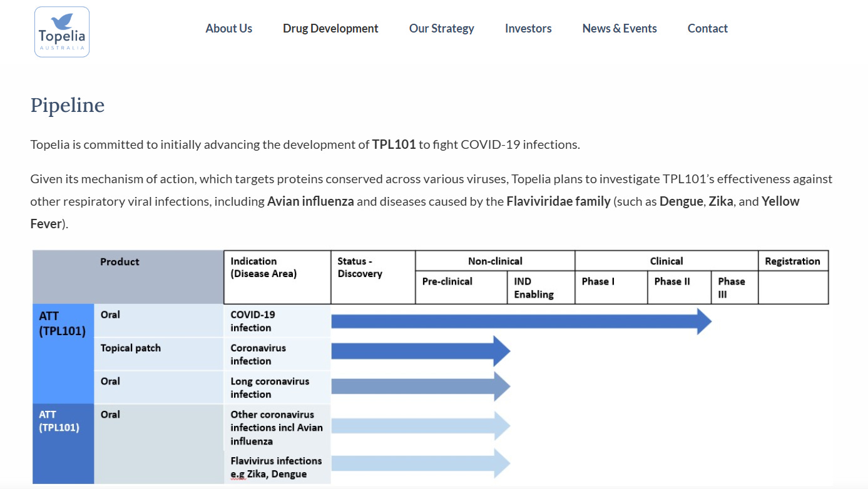Click the Clinical column header
The image size is (868, 489).
point(666,261)
